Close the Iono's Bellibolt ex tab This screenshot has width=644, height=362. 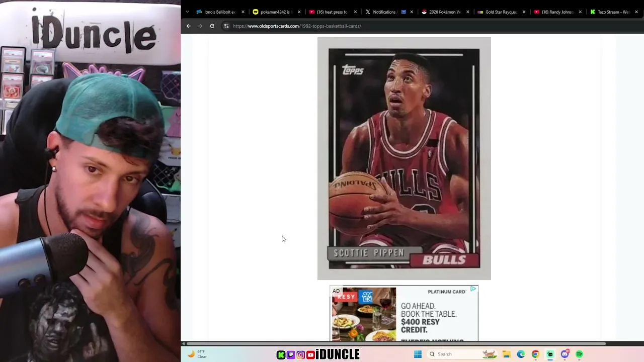[243, 12]
